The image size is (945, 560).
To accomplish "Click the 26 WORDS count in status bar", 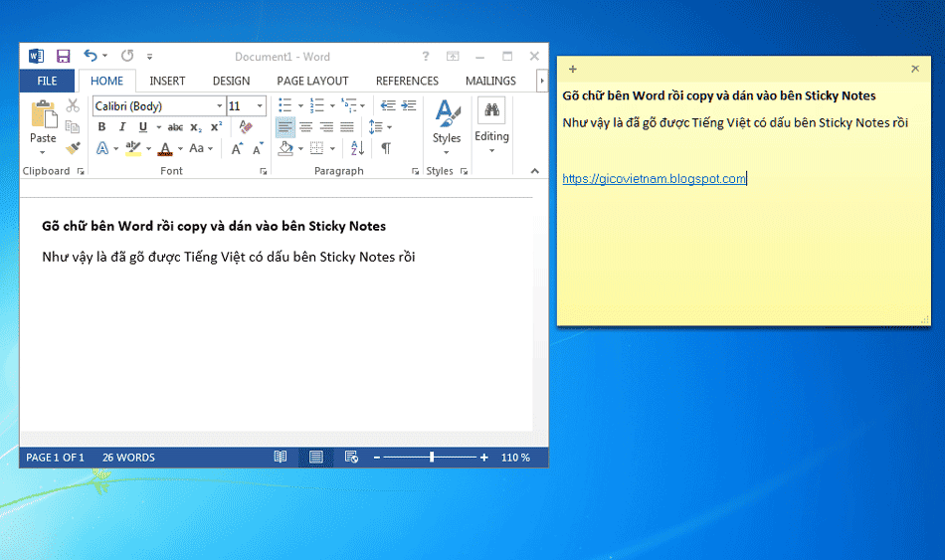I will pos(128,458).
